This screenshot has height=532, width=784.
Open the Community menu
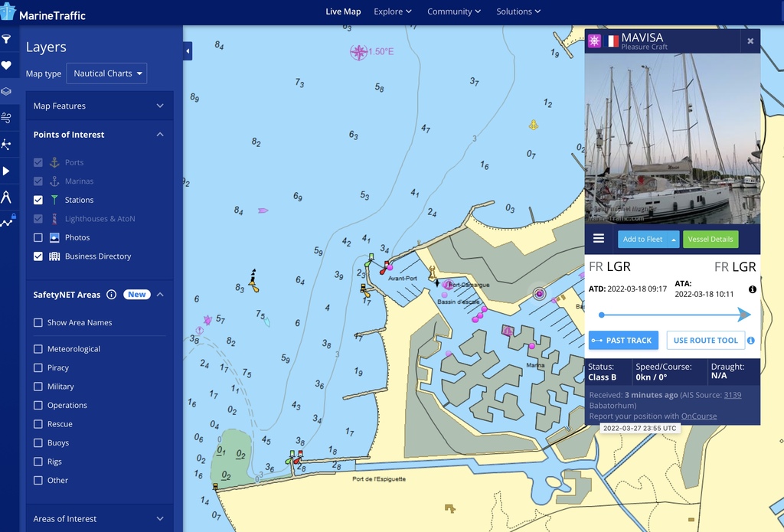pos(454,11)
